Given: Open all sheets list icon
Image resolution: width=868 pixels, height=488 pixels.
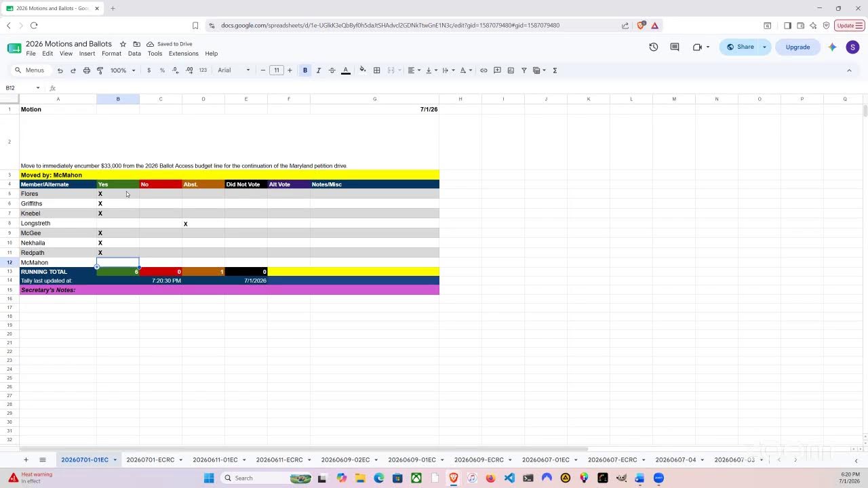Looking at the screenshot, I should pyautogui.click(x=42, y=460).
